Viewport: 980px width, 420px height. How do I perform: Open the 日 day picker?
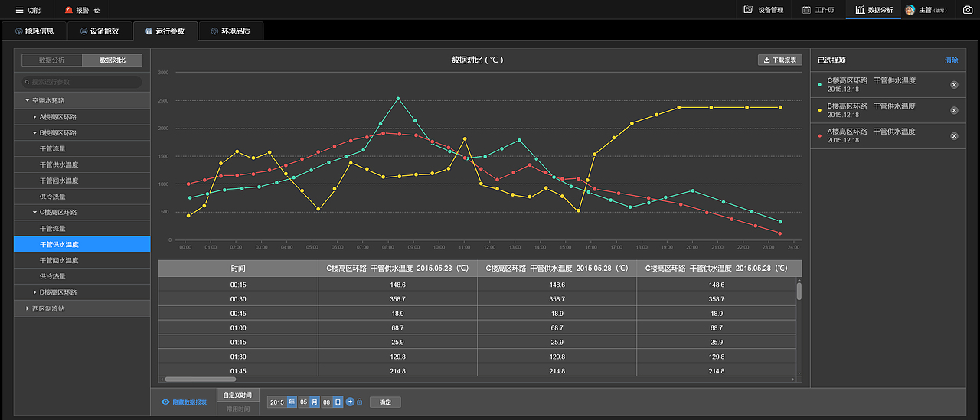pos(338,402)
